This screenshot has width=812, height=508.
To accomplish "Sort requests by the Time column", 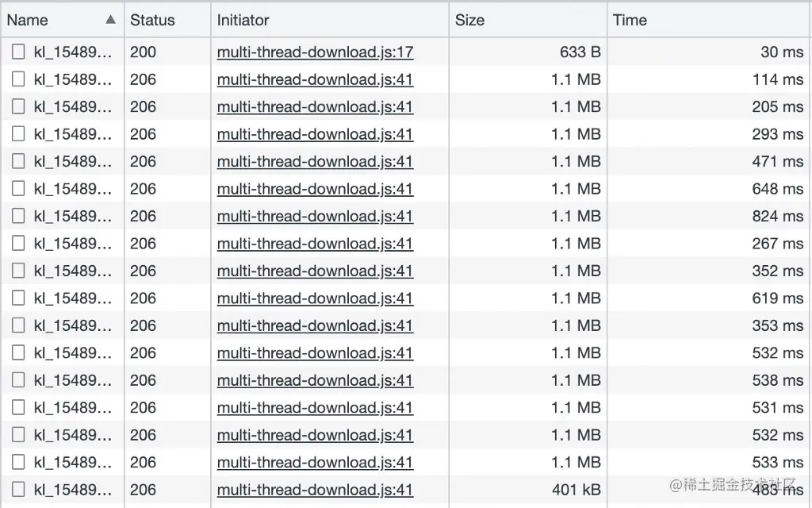I will (x=626, y=19).
